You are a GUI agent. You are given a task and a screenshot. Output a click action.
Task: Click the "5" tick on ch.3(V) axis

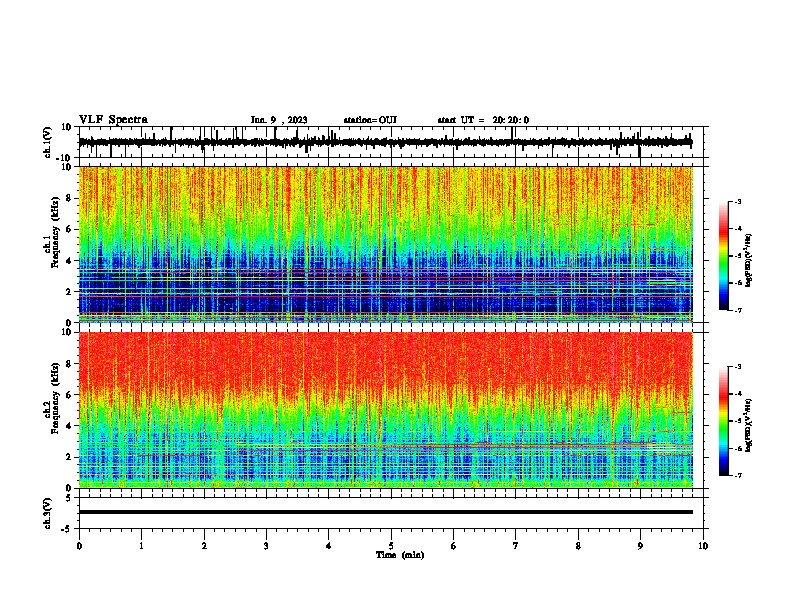pos(70,497)
